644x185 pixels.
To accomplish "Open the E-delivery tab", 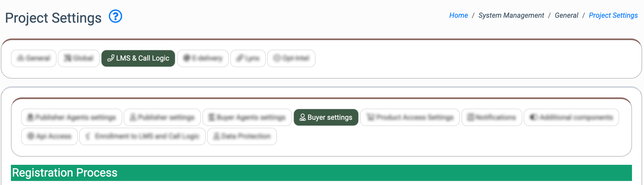I will 203,58.
